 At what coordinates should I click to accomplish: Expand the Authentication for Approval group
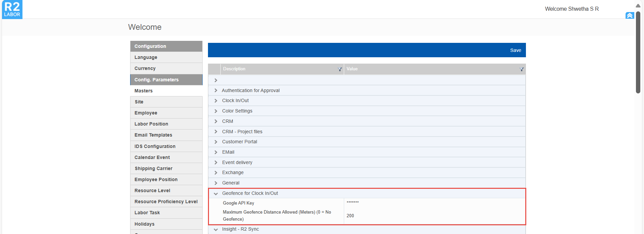(x=216, y=91)
